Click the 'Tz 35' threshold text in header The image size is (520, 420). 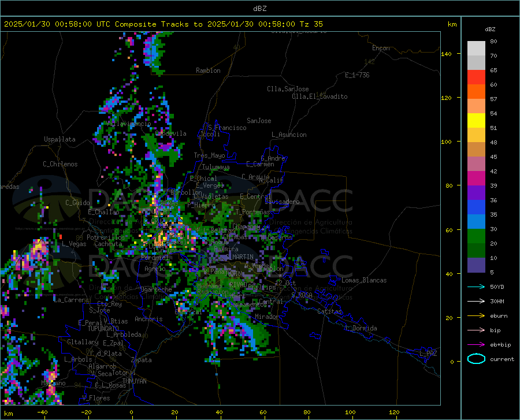pyautogui.click(x=311, y=24)
